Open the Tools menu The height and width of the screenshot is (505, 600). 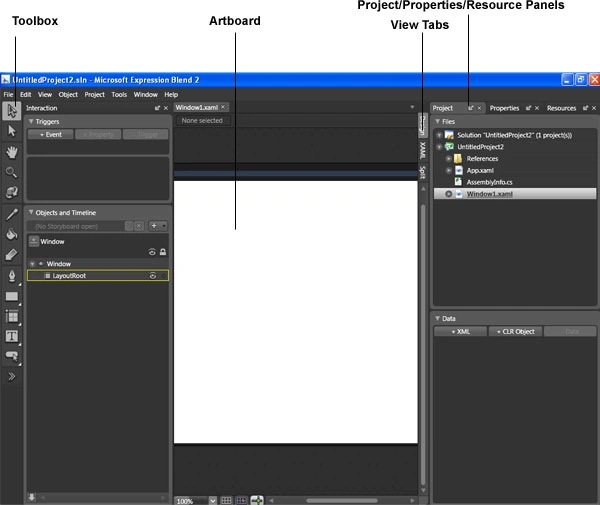119,94
